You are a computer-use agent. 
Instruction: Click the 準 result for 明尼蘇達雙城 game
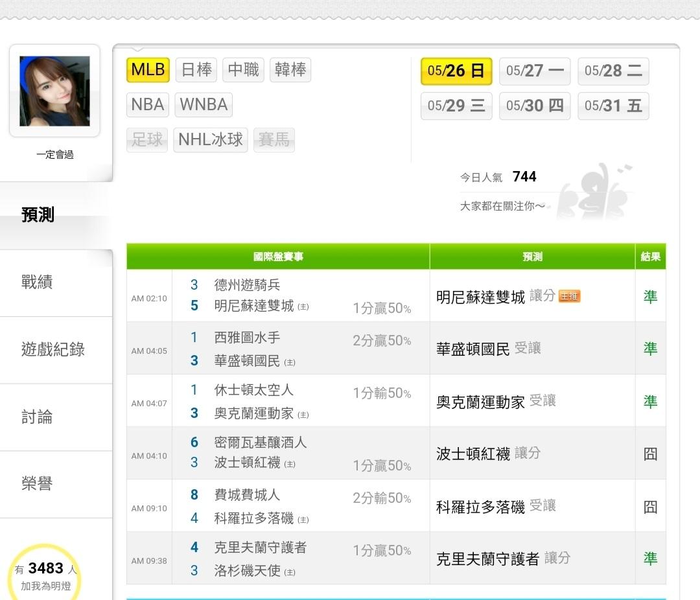click(651, 297)
